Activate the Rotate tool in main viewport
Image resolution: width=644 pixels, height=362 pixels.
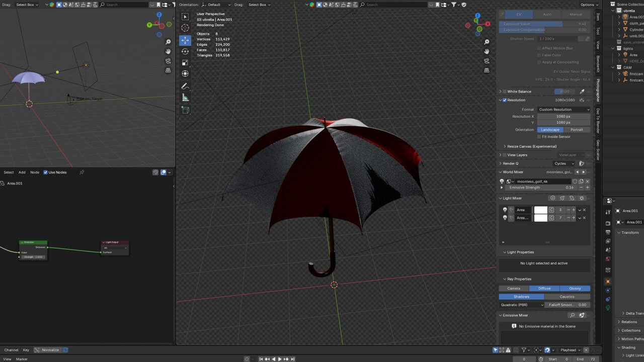coord(185,51)
